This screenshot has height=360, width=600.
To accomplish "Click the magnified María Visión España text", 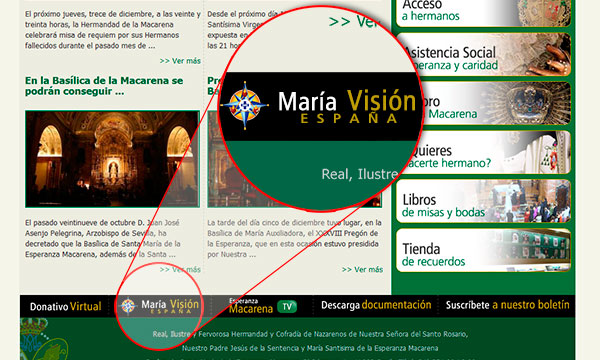I will tap(347, 107).
